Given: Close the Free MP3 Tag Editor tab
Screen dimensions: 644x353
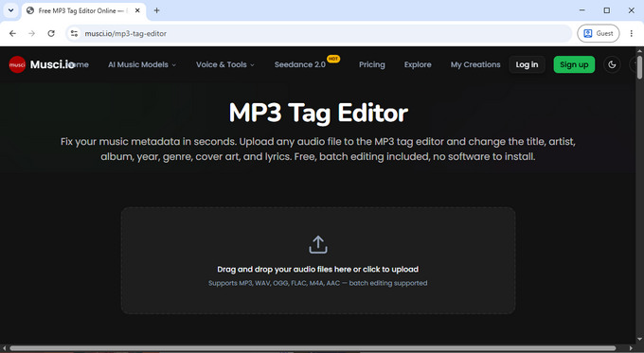Looking at the screenshot, I should pos(137,10).
